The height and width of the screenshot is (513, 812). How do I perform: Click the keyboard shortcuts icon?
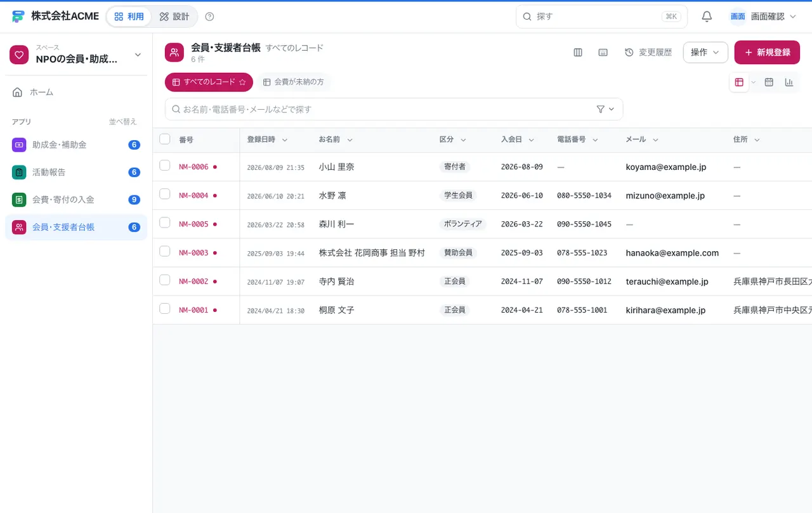(x=603, y=53)
